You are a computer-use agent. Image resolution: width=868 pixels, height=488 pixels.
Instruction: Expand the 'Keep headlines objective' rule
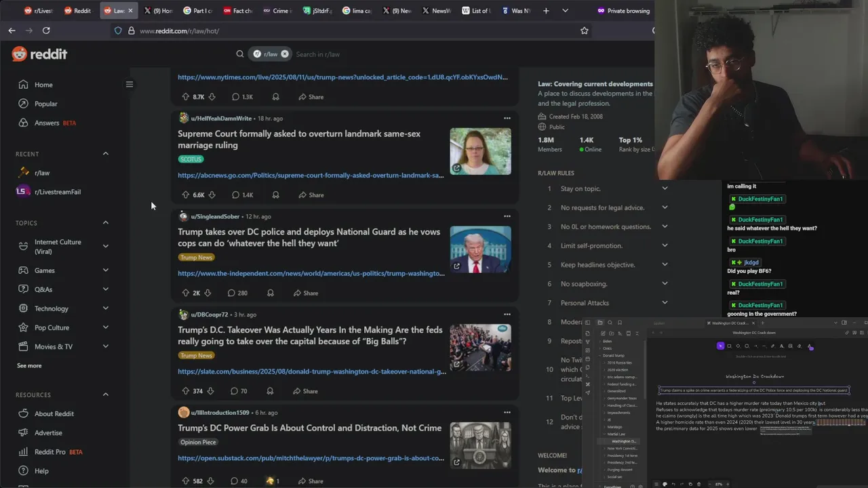(x=665, y=264)
